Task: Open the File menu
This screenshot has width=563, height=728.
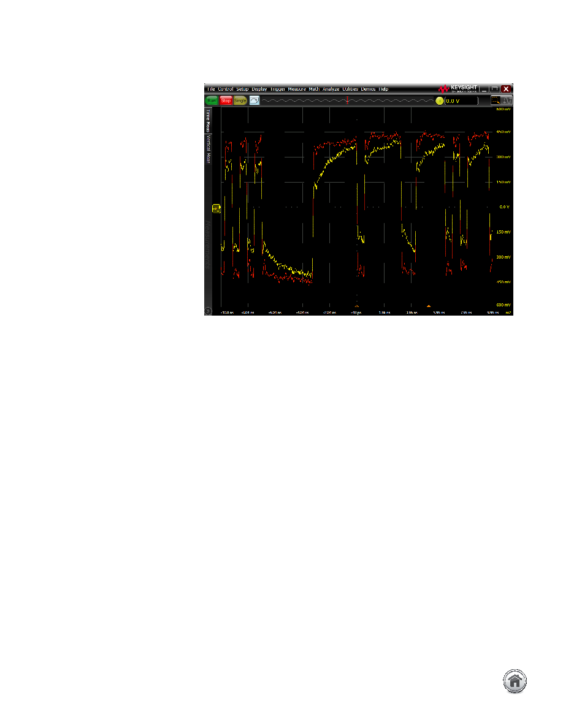Action: point(211,89)
